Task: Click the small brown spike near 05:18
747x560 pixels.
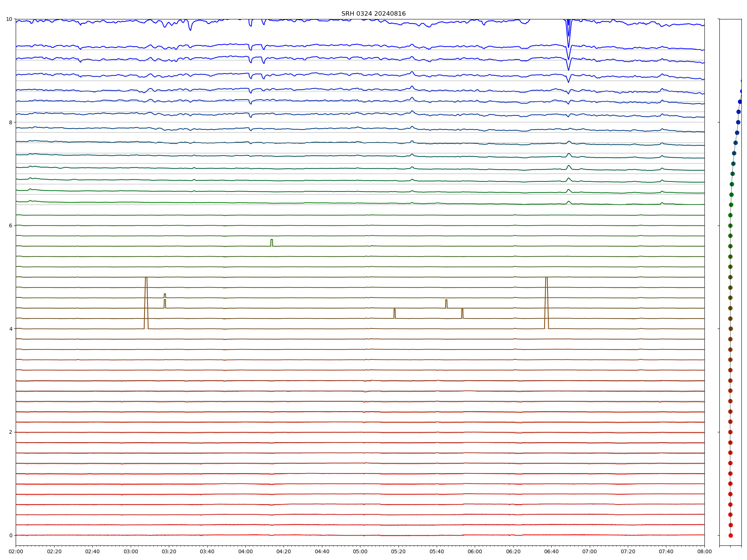Action: [394, 313]
